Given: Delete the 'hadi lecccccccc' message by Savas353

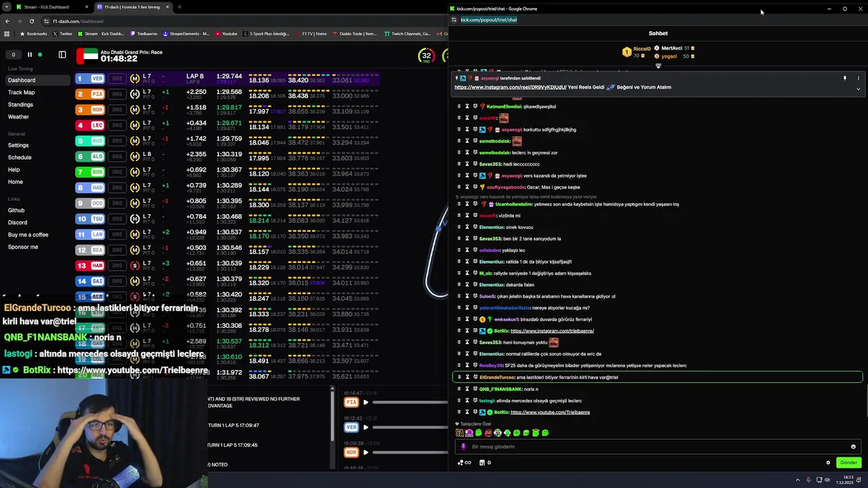Looking at the screenshot, I should (x=459, y=164).
